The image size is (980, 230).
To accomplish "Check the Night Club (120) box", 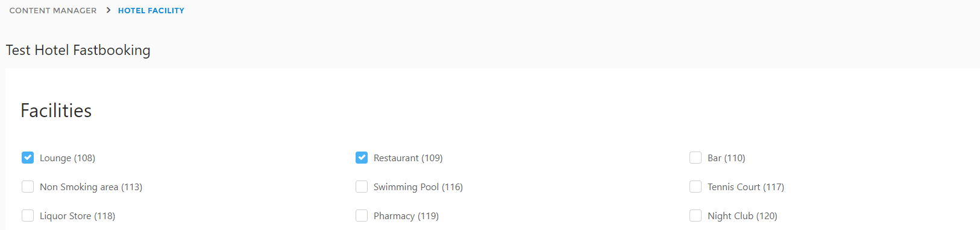I will coord(696,216).
